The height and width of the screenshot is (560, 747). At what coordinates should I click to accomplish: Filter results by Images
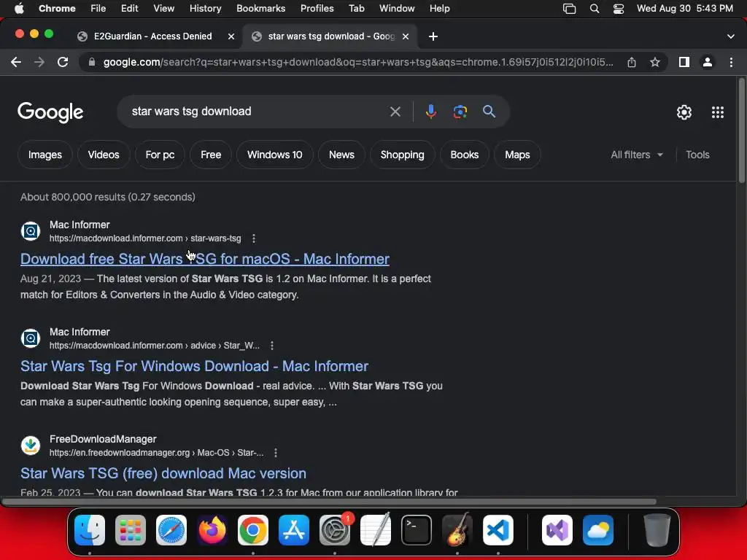coord(44,155)
